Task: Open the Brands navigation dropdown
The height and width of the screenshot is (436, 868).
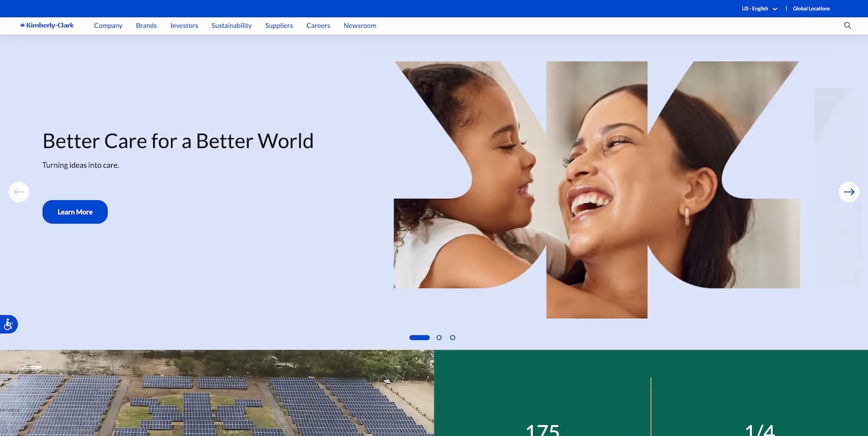Action: tap(146, 25)
